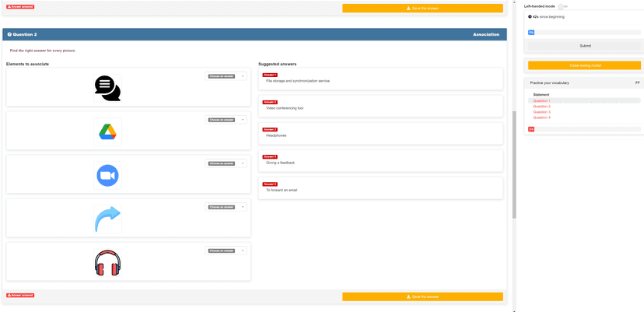Click the red Answer 2 badge
The height and width of the screenshot is (312, 644).
click(x=270, y=102)
